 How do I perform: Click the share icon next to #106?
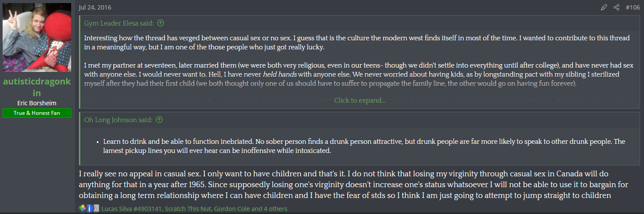[x=616, y=7]
